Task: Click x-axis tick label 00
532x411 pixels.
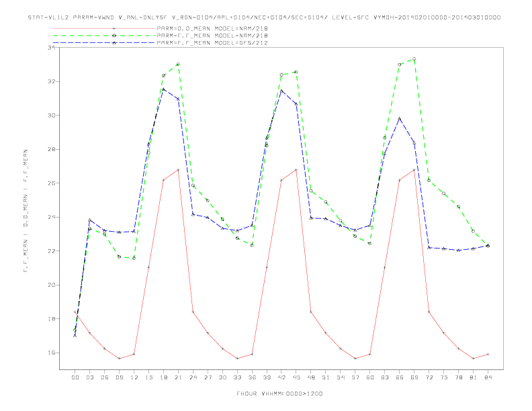Action: point(75,377)
